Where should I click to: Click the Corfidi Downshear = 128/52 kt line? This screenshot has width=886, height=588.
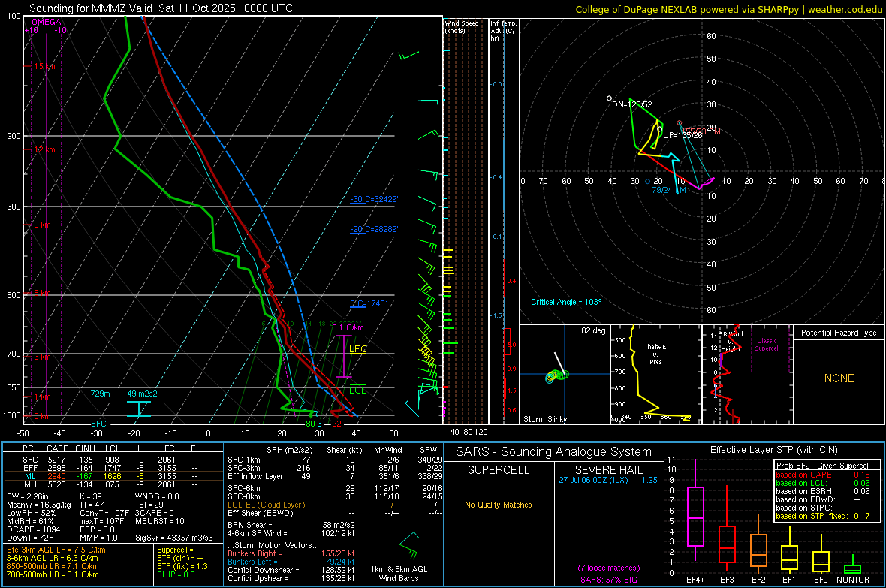(x=291, y=570)
